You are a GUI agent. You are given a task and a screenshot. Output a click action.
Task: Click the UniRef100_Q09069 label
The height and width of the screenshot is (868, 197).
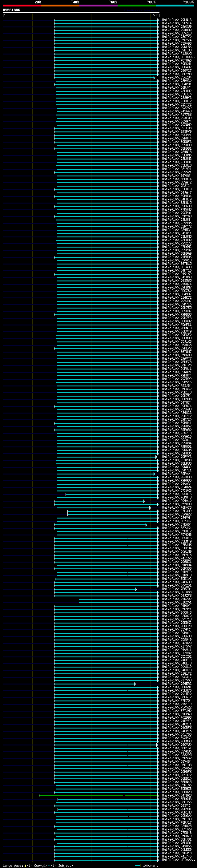tap(177, 769)
